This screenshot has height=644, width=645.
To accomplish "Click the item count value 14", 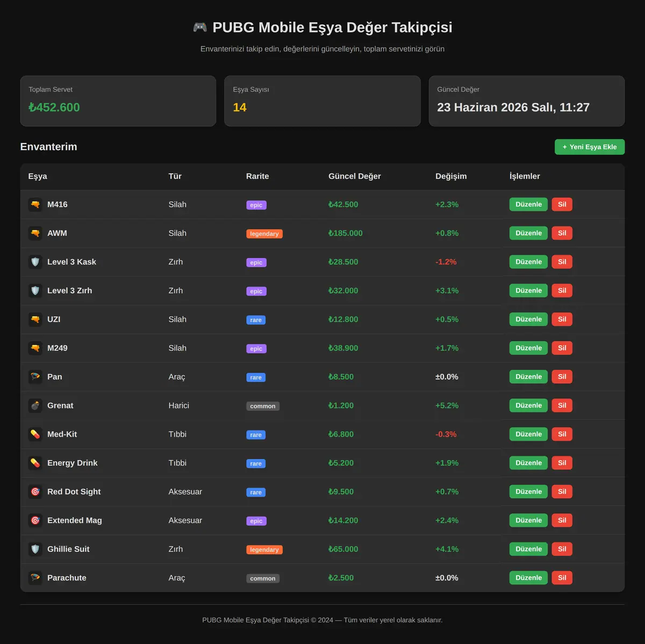I will [x=240, y=108].
